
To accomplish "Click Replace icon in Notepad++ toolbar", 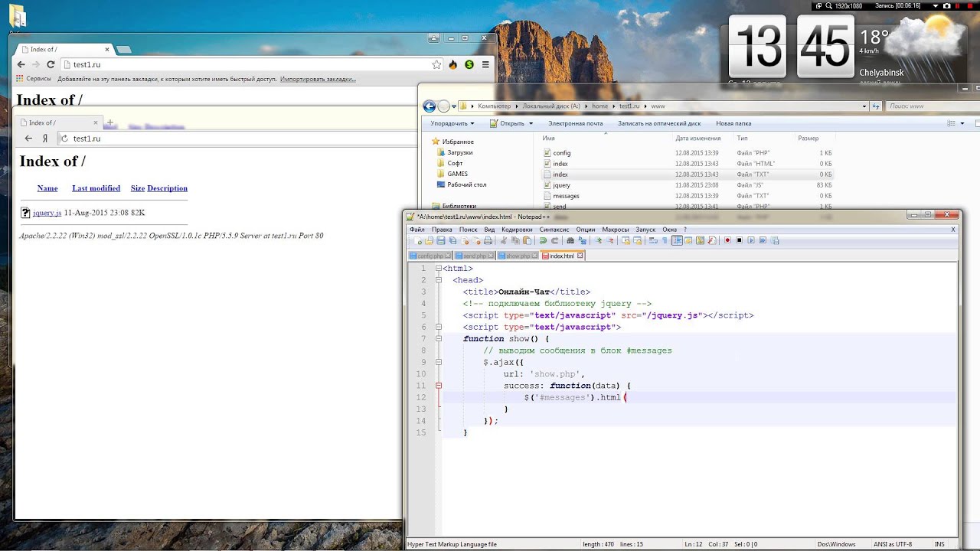I will [582, 240].
